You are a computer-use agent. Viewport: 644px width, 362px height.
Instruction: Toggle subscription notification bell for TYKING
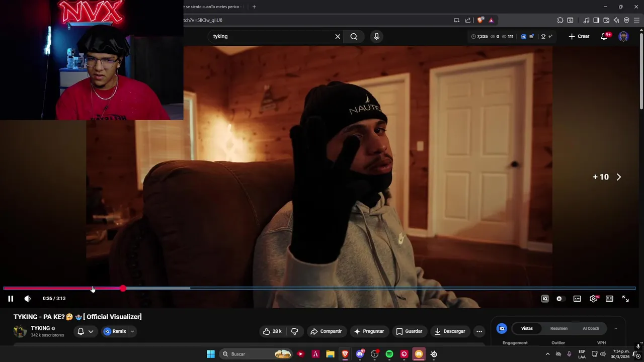pyautogui.click(x=80, y=331)
